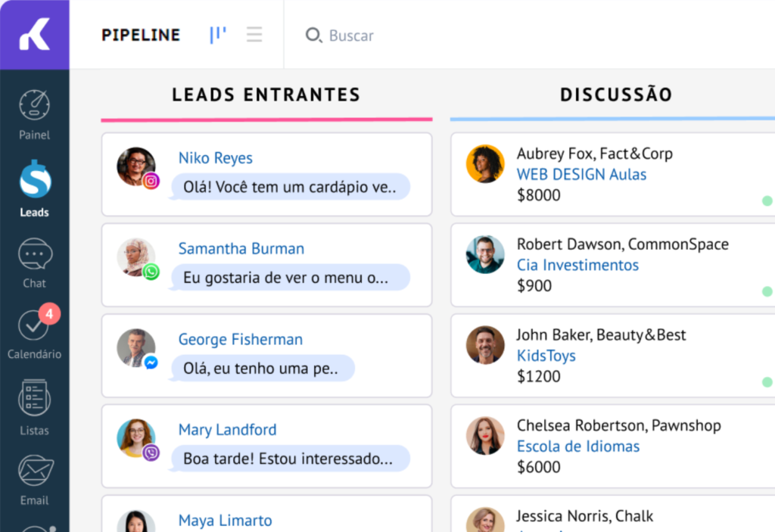This screenshot has width=775, height=532.
Task: Click George Fisherman's profile avatar
Action: coord(136,348)
